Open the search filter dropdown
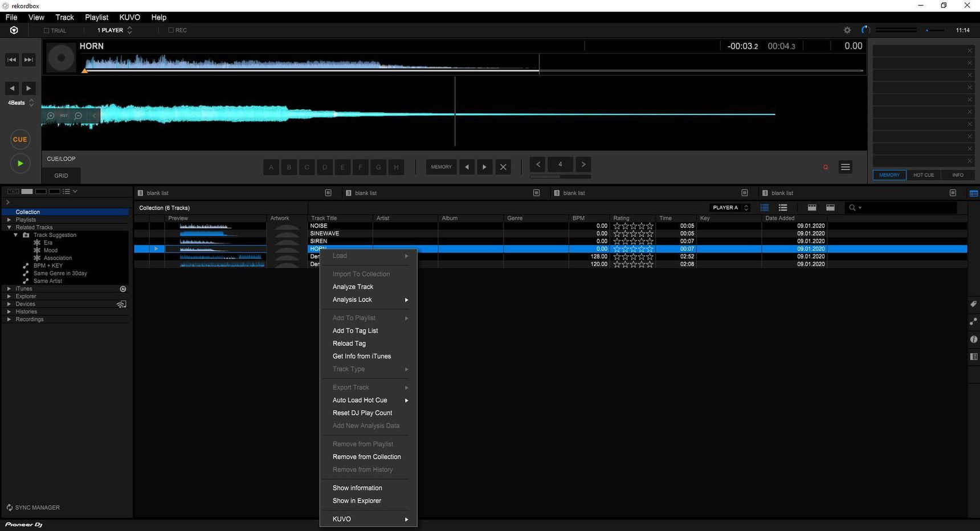This screenshot has width=980, height=531. [855, 208]
